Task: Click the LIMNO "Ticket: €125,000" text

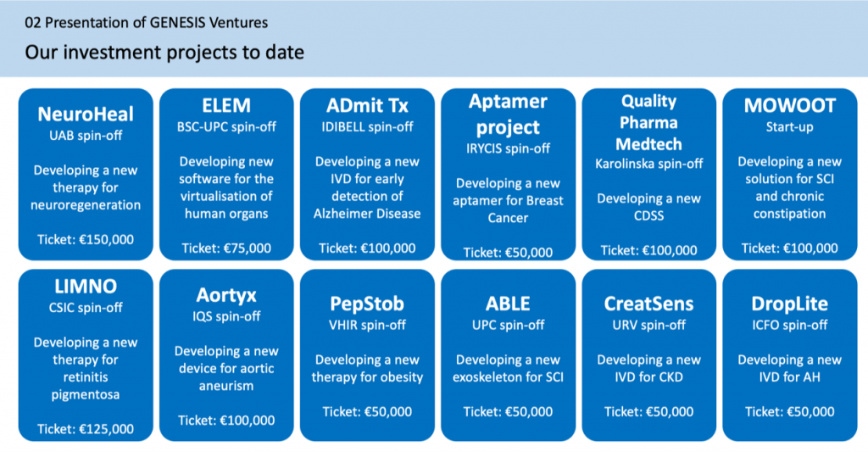Action: pos(86,429)
